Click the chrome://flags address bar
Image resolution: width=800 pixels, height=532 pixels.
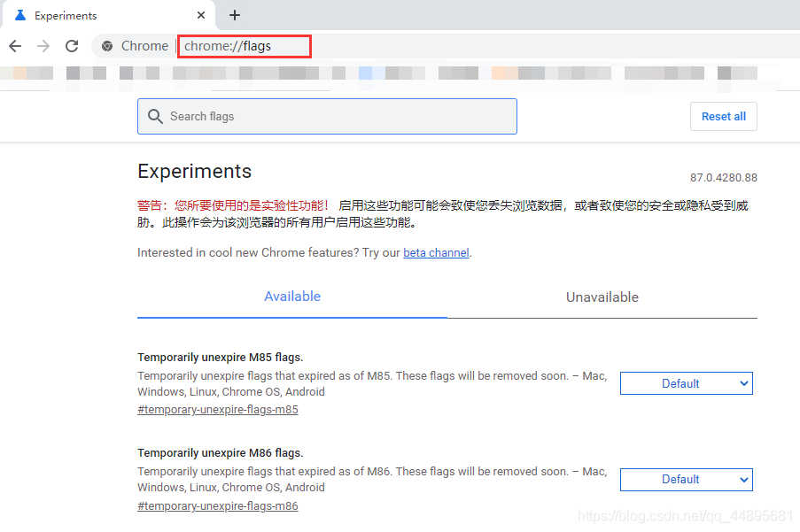(245, 46)
